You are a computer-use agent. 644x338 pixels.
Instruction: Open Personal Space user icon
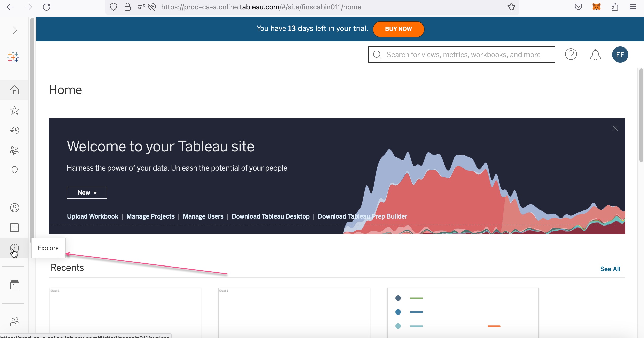point(14,208)
